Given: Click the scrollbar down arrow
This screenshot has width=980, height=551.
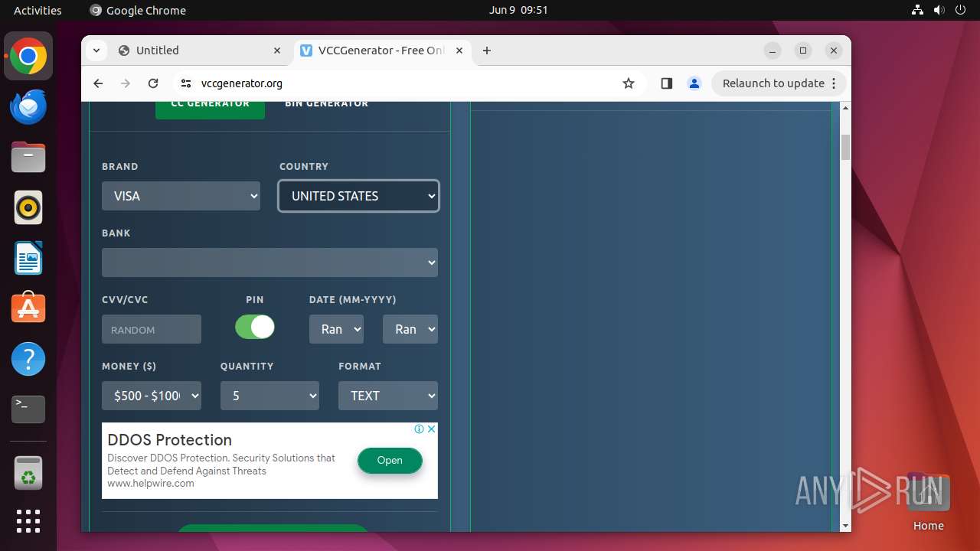Looking at the screenshot, I should [x=845, y=526].
